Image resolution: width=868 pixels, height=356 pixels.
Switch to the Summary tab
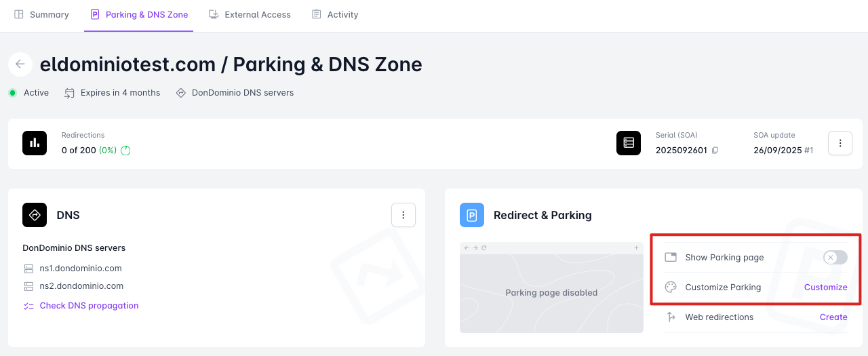[x=42, y=15]
